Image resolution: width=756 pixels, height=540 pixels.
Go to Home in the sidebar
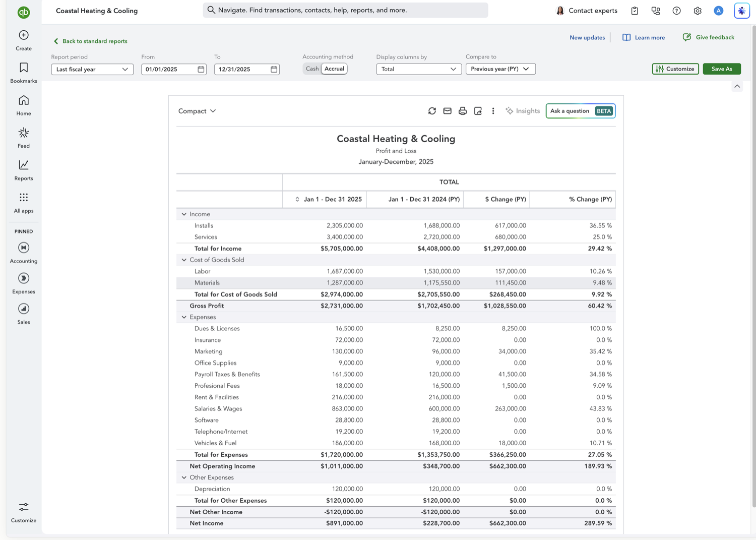coord(24,106)
